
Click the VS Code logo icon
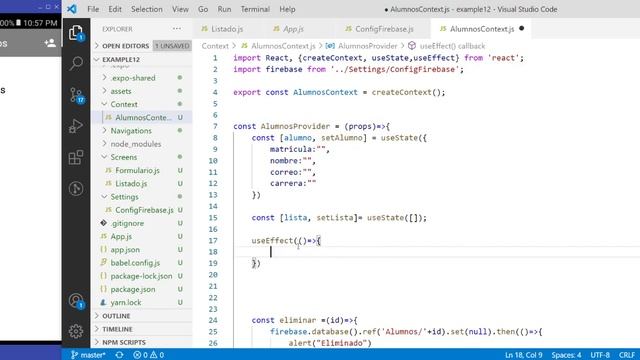tap(72, 9)
